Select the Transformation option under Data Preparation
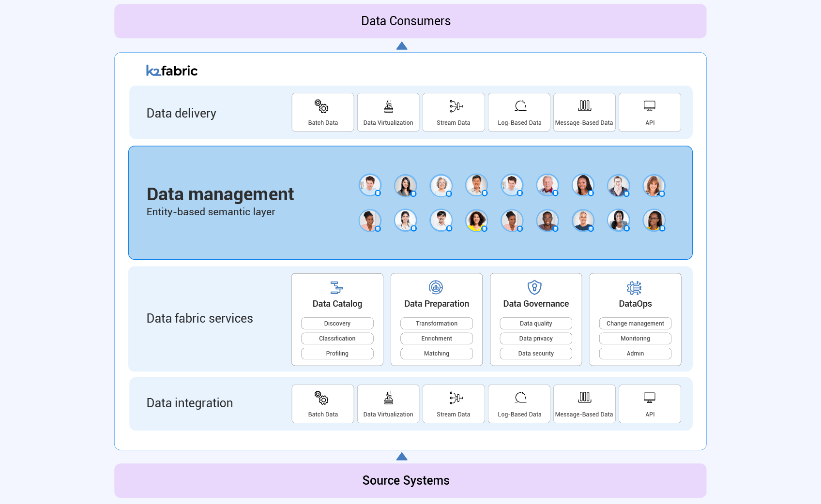821x504 pixels. tap(436, 323)
